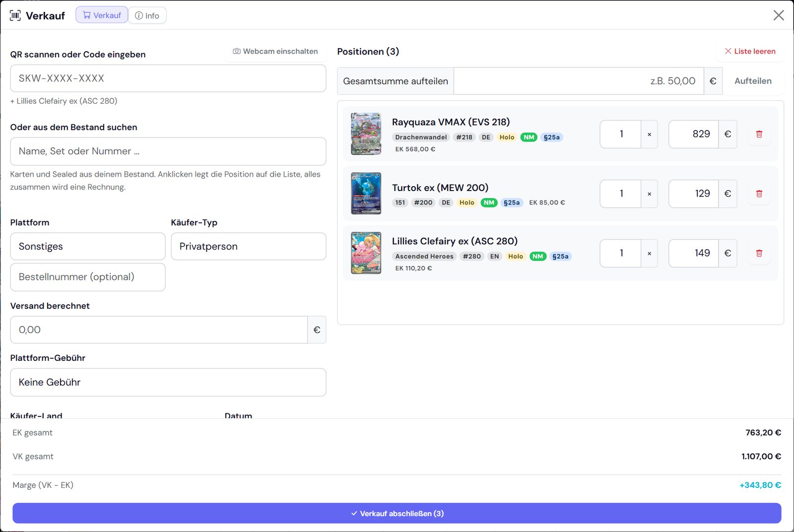Click the Drachenwandel set tag
Image resolution: width=794 pixels, height=532 pixels.
[x=421, y=137]
